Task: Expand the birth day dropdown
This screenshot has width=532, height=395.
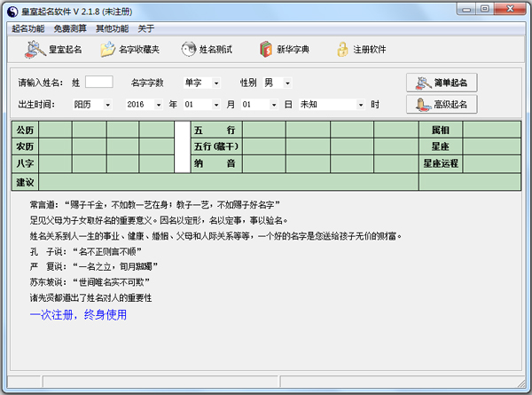Action: point(273,105)
